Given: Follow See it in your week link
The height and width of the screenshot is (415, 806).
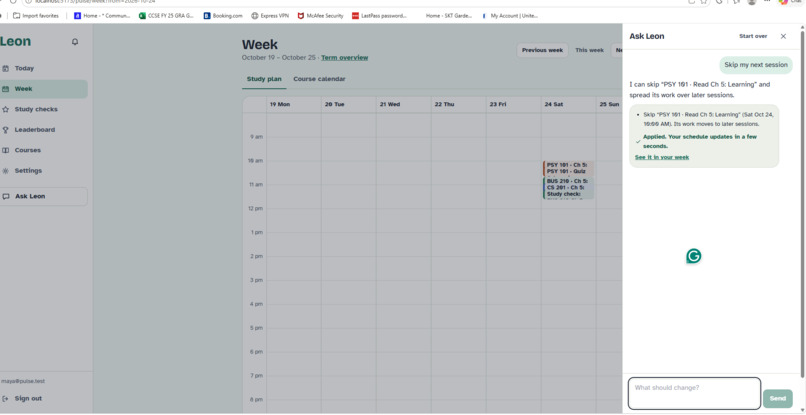Looking at the screenshot, I should point(662,157).
